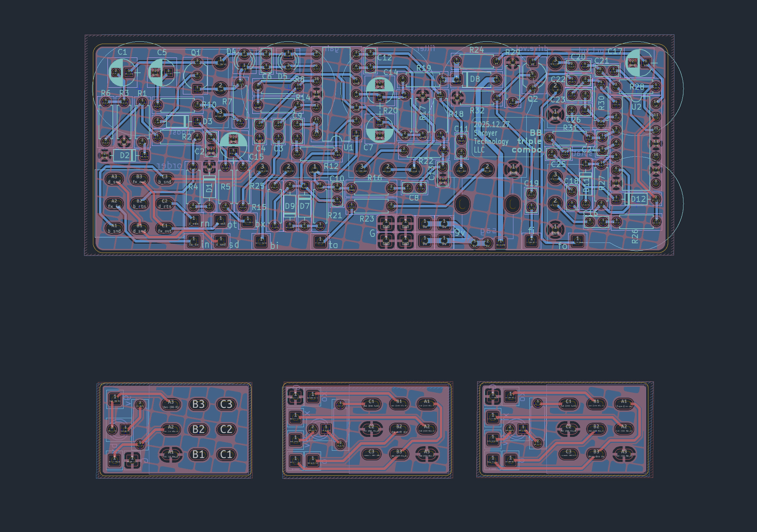
Task: Click the C8 capacitor label
Action: click(414, 198)
